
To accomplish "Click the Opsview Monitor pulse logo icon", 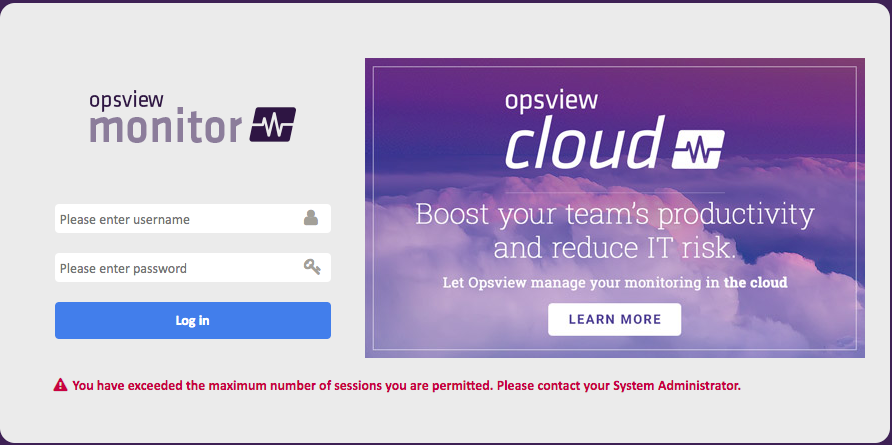I will (272, 124).
